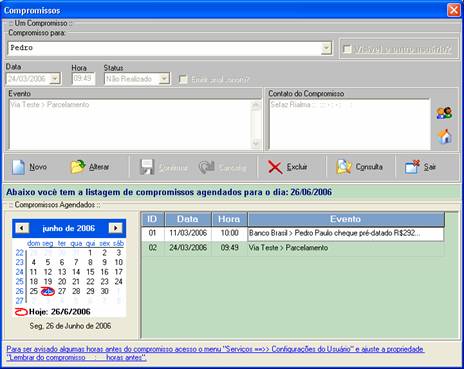Select day 1 in June calendar
Screen dimensions: 464x369
coord(90,253)
